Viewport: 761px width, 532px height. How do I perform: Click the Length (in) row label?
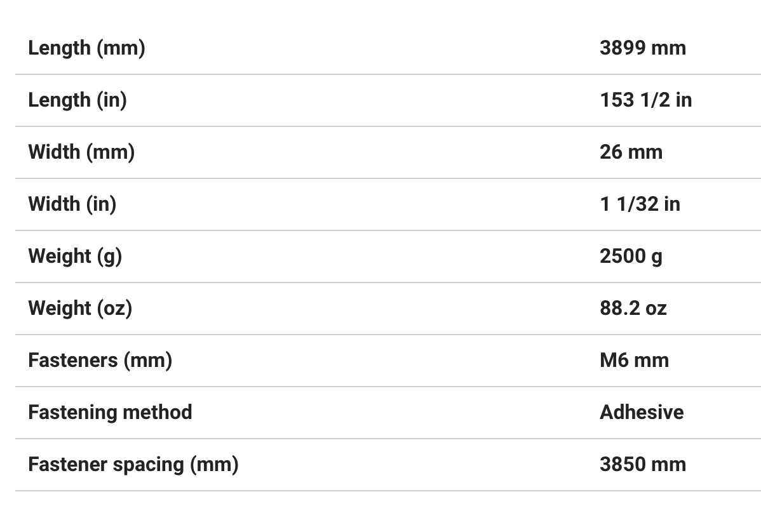click(77, 100)
